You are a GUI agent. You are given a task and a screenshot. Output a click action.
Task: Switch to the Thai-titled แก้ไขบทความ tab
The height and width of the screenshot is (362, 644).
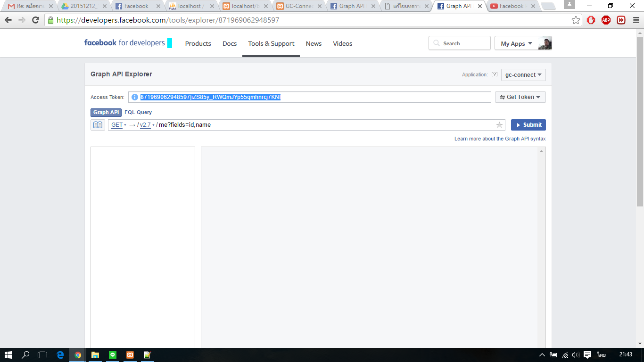[x=405, y=6]
